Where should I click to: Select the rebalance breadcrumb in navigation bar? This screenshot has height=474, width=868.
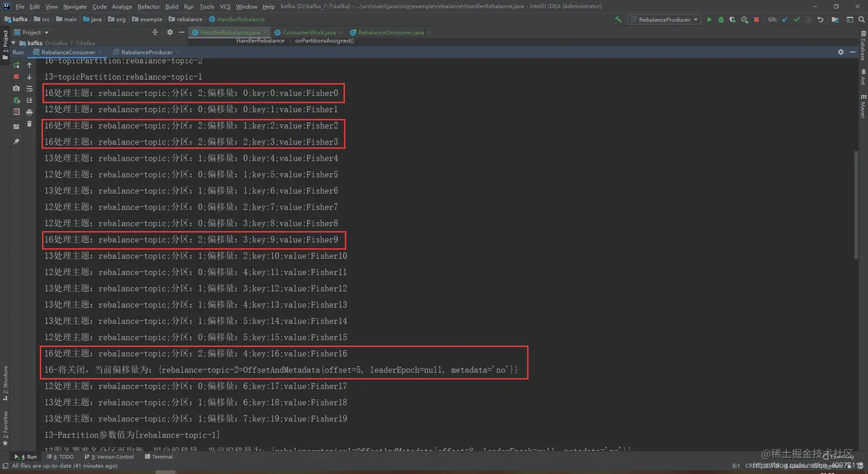(185, 20)
